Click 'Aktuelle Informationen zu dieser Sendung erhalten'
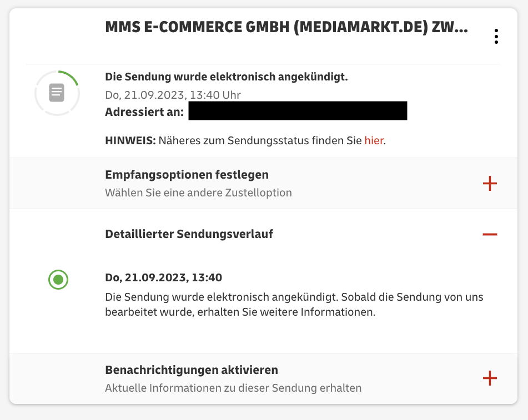This screenshot has width=528, height=420. [x=233, y=388]
